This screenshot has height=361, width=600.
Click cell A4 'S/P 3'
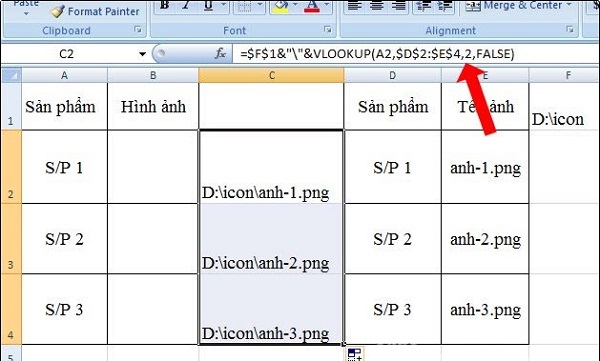tap(64, 309)
